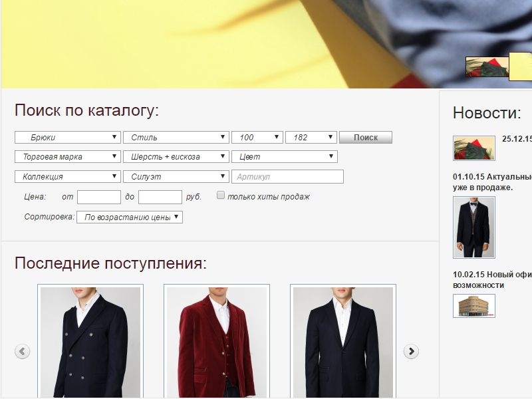Click the 'Артикул' text input field
Screen dimensions: 532x399
tap(287, 177)
